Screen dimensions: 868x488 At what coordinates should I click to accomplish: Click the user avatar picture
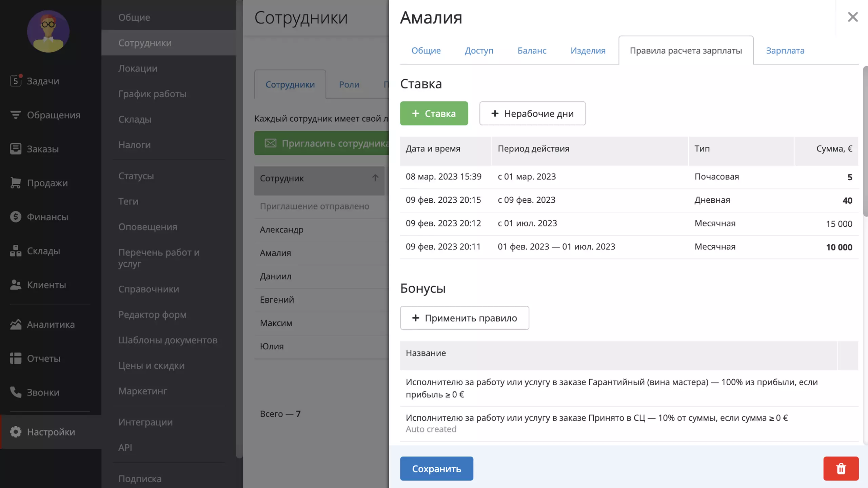pyautogui.click(x=48, y=31)
